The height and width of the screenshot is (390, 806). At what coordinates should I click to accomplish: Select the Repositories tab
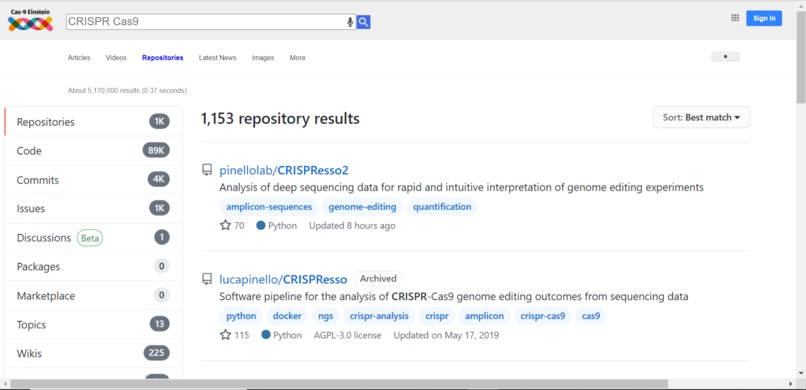(162, 58)
